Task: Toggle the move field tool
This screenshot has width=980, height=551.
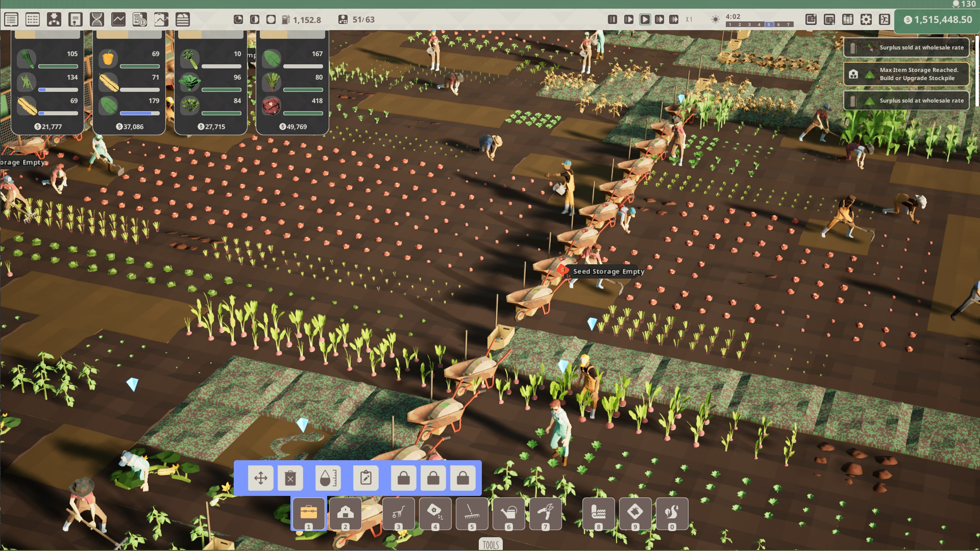Action: point(261,478)
